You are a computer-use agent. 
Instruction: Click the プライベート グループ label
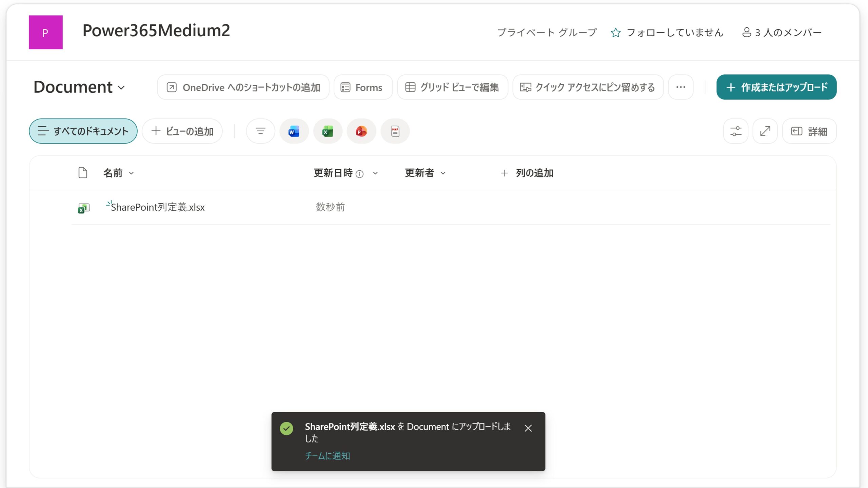547,33
